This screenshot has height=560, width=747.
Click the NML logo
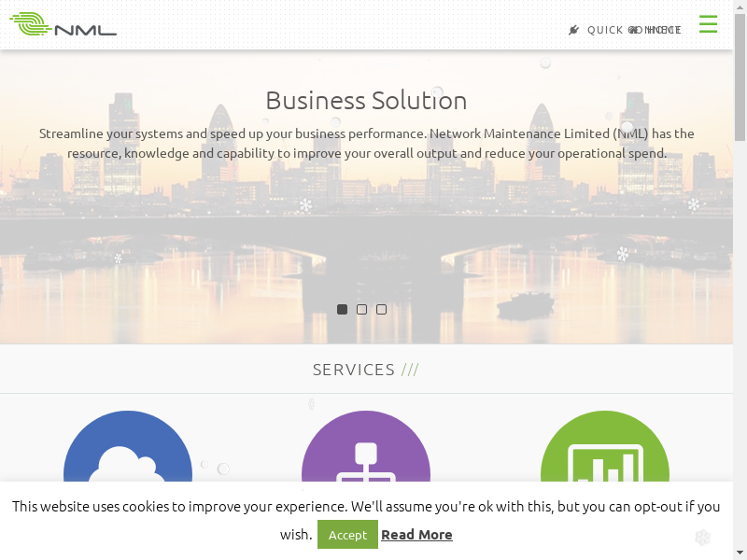(63, 24)
